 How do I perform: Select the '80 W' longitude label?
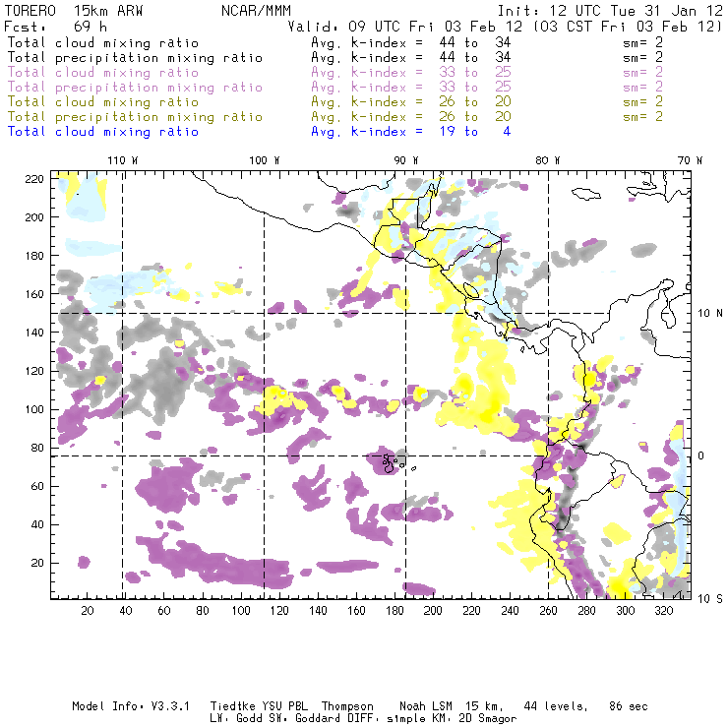(x=547, y=160)
